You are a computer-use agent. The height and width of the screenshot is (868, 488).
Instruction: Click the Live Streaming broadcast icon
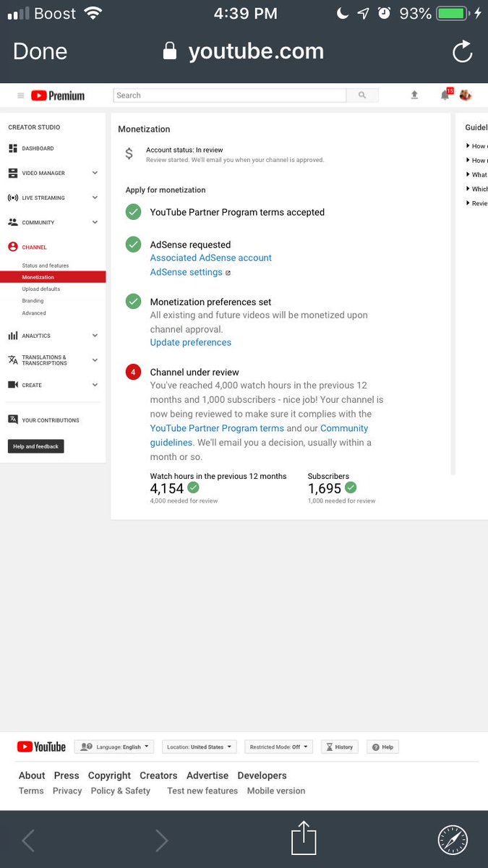tap(13, 197)
